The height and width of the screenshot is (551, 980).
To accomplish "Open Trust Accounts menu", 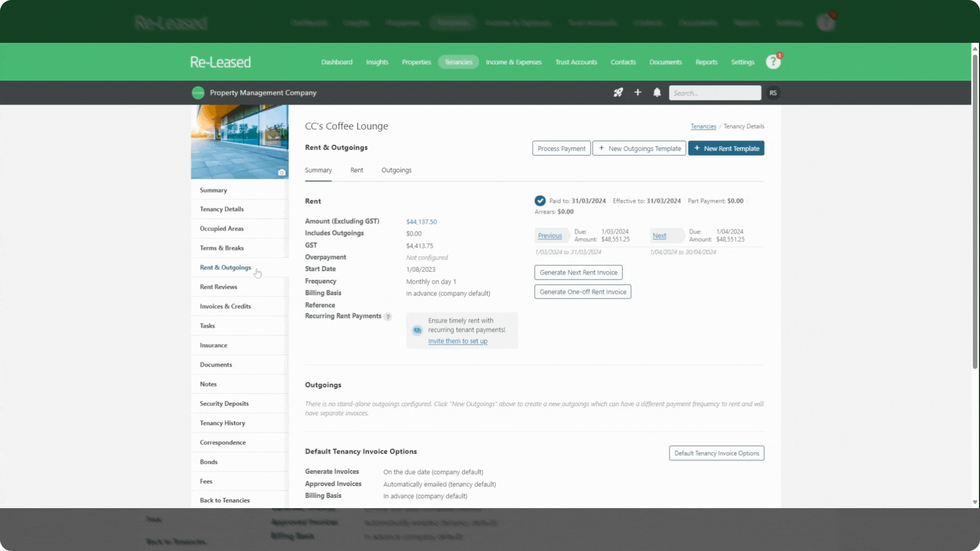I will (x=576, y=62).
